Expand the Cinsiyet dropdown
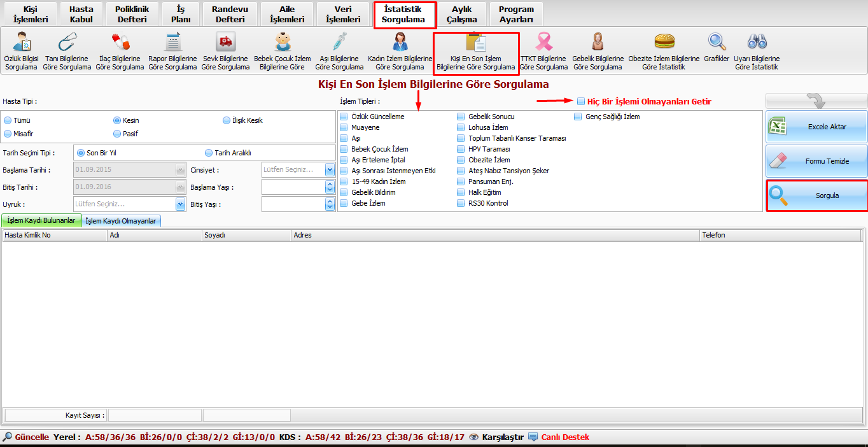Image resolution: width=868 pixels, height=447 pixels. click(330, 170)
